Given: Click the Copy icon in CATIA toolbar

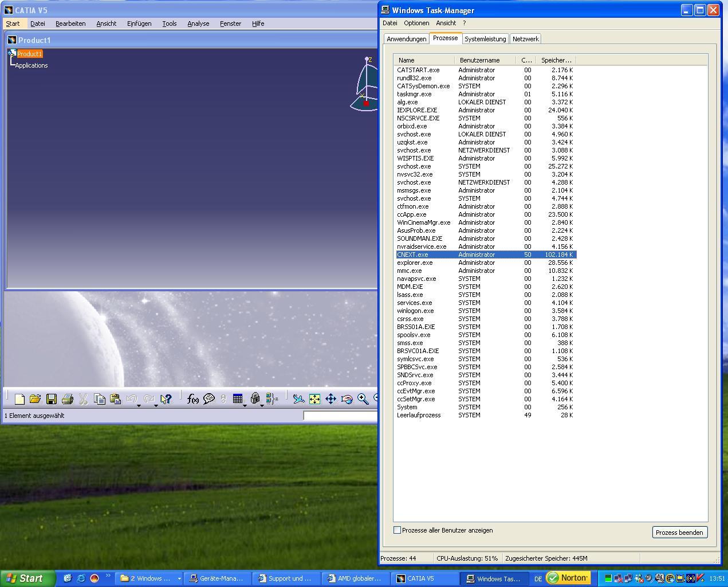Looking at the screenshot, I should point(99,399).
